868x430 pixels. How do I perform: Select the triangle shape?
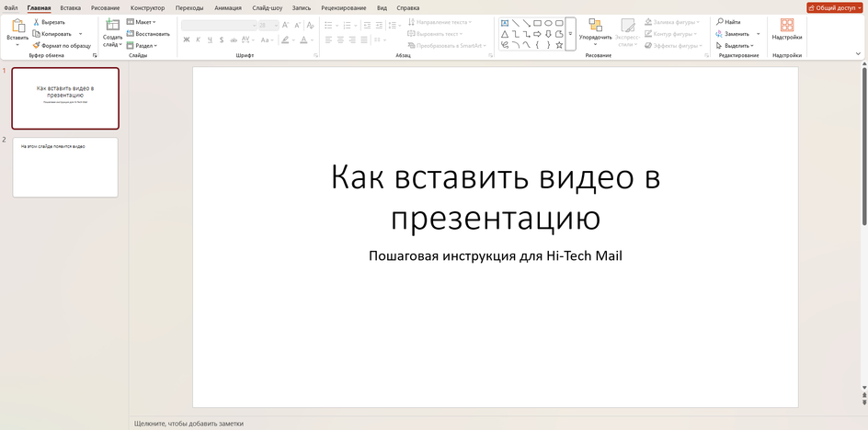coord(504,34)
